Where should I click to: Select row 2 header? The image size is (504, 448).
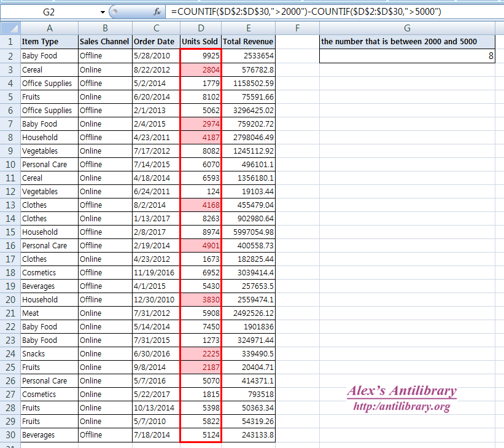tap(10, 55)
